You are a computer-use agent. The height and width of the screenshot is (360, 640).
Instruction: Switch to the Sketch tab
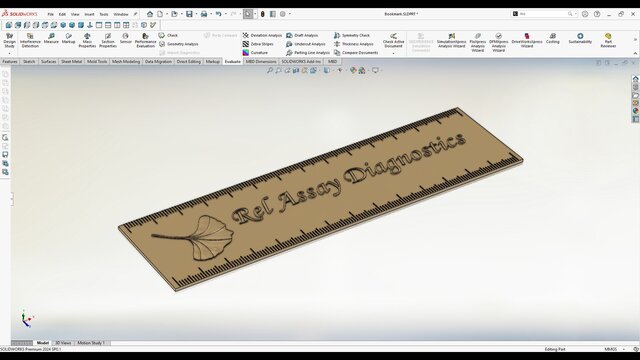[x=29, y=62]
